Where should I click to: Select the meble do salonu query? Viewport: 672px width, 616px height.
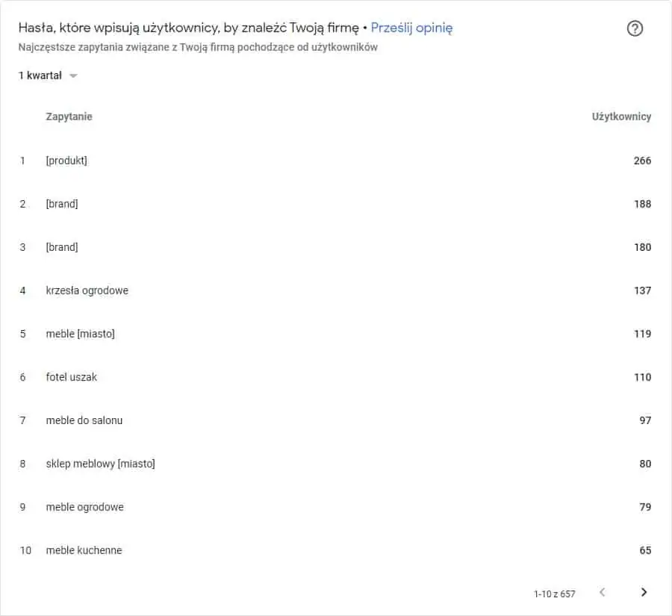point(84,420)
